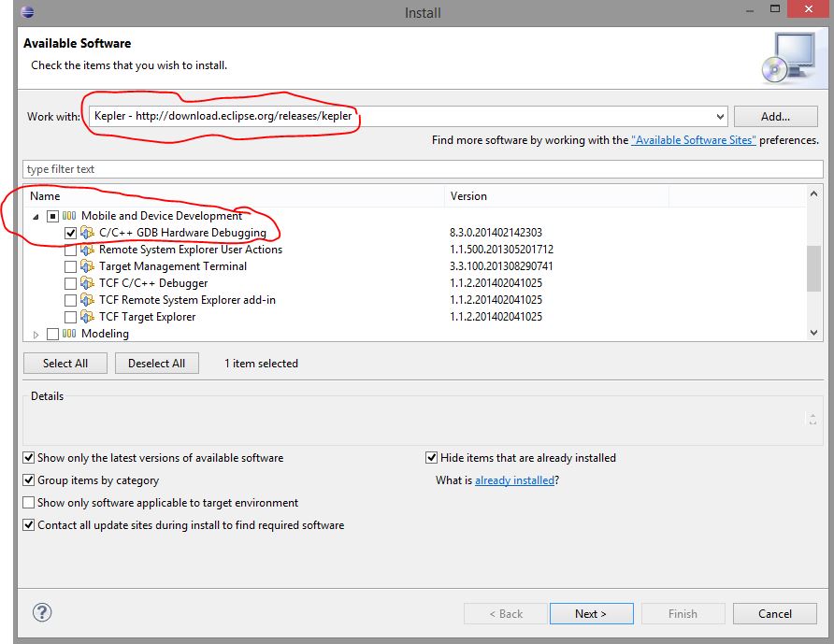The height and width of the screenshot is (644, 834).
Task: Expand the Modeling category
Action: click(x=36, y=335)
